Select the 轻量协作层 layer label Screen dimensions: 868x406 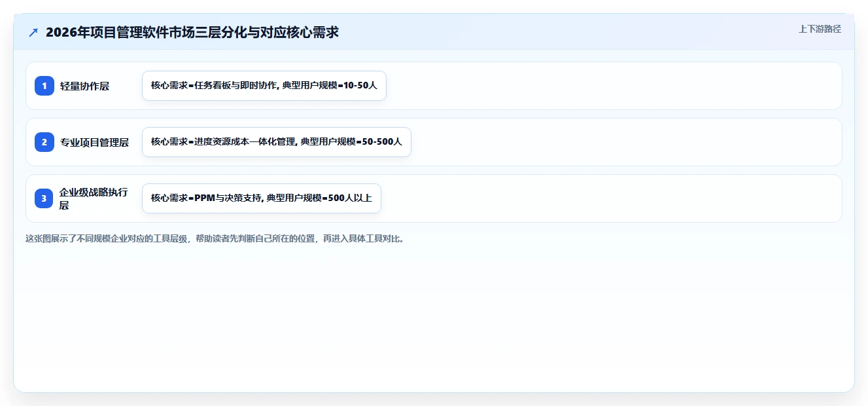pos(84,86)
